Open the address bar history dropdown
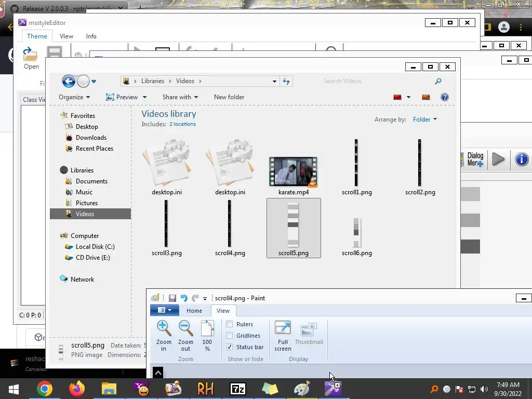This screenshot has height=399, width=532. pyautogui.click(x=274, y=82)
